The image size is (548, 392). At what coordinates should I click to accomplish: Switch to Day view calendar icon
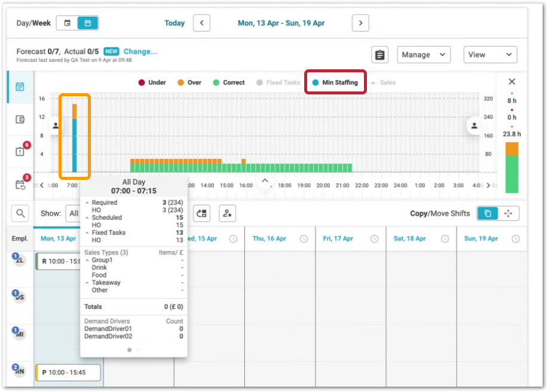tap(68, 23)
